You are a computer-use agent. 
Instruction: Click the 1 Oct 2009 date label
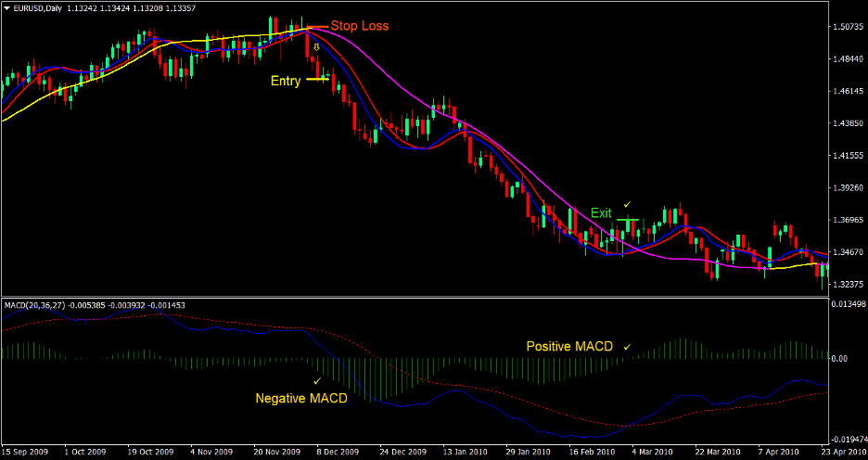(x=84, y=452)
